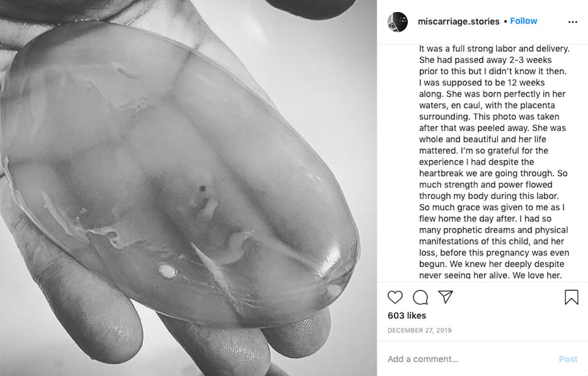588x376 pixels.
Task: Follow the miscarriage.stories account
Action: tap(523, 21)
